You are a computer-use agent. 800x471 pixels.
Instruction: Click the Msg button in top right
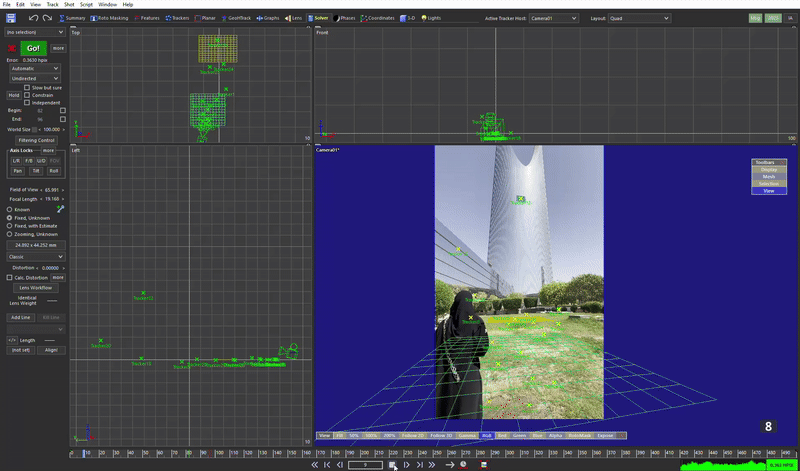click(756, 18)
